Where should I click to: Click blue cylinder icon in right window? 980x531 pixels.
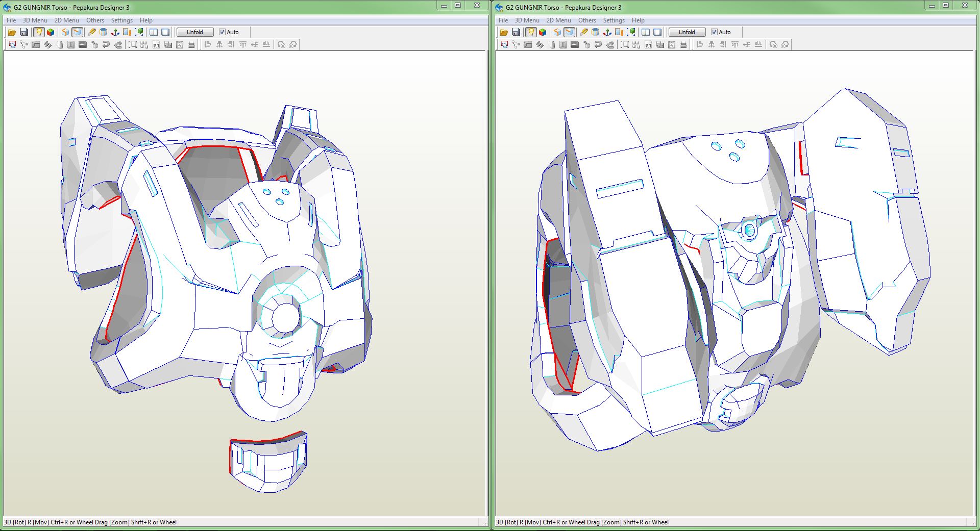pyautogui.click(x=595, y=32)
